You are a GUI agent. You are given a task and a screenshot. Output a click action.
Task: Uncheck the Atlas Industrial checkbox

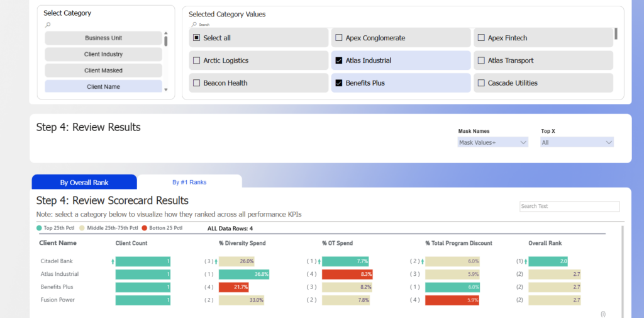339,60
